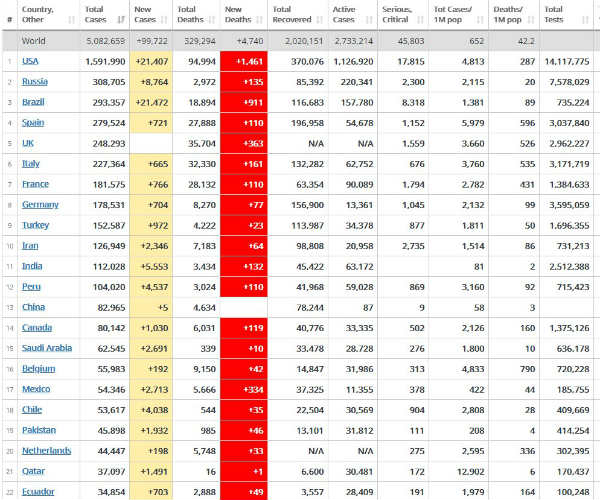Click the World summary row label
The height and width of the screenshot is (500, 600).
[x=34, y=41]
